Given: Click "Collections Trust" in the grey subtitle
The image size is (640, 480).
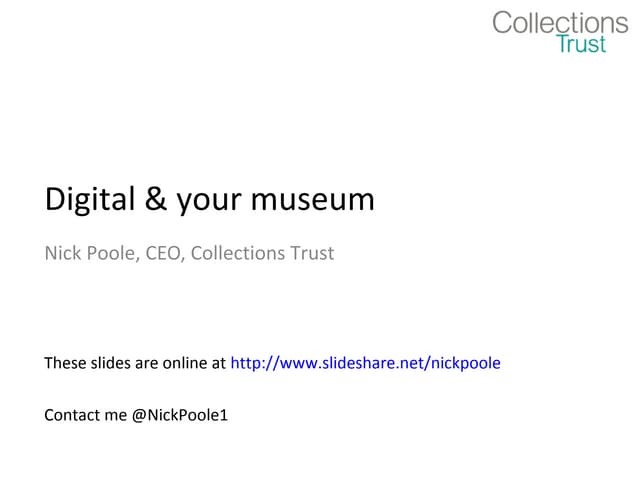Looking at the screenshot, I should (262, 253).
